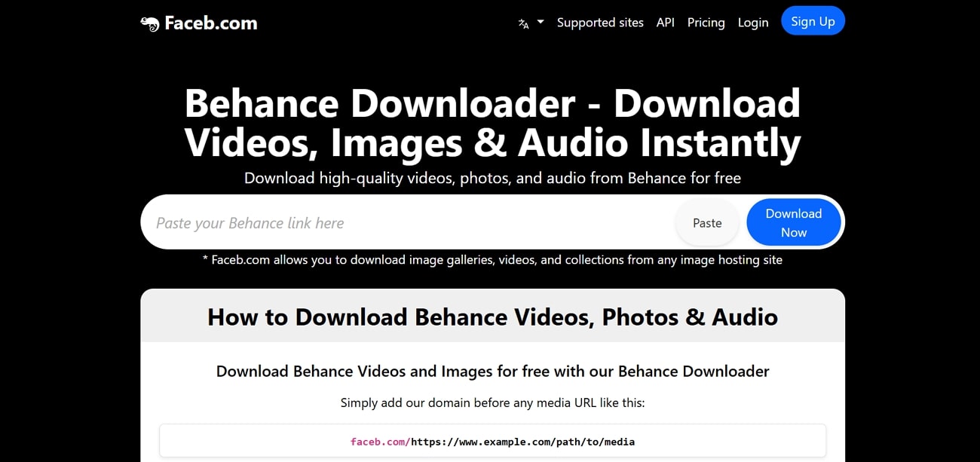
Task: Click the How to Download section header
Action: [492, 317]
